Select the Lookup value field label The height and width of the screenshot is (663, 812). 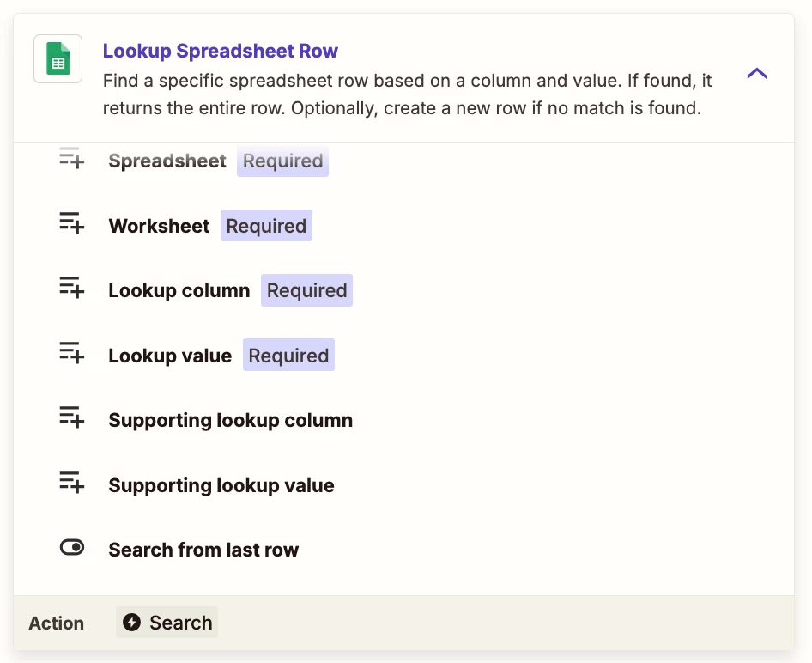170,356
